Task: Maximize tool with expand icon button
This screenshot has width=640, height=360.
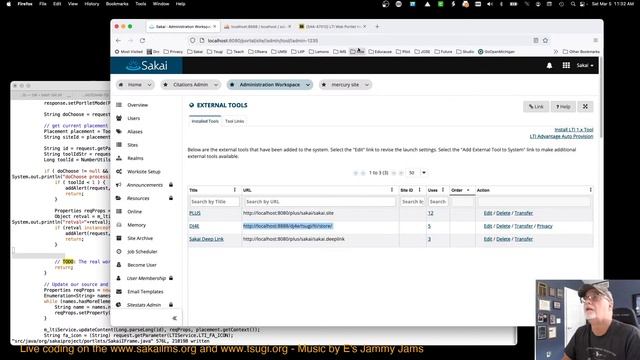Action: pos(585,107)
